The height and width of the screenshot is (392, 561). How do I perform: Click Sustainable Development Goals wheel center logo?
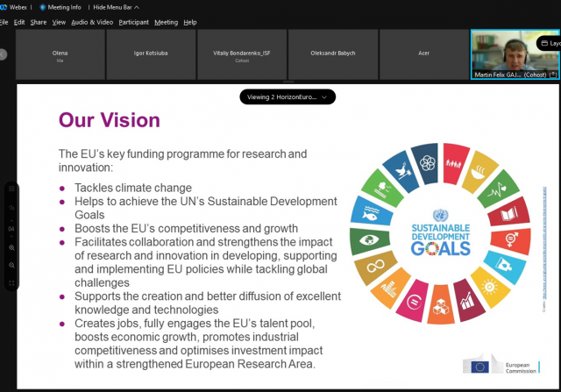pyautogui.click(x=440, y=233)
